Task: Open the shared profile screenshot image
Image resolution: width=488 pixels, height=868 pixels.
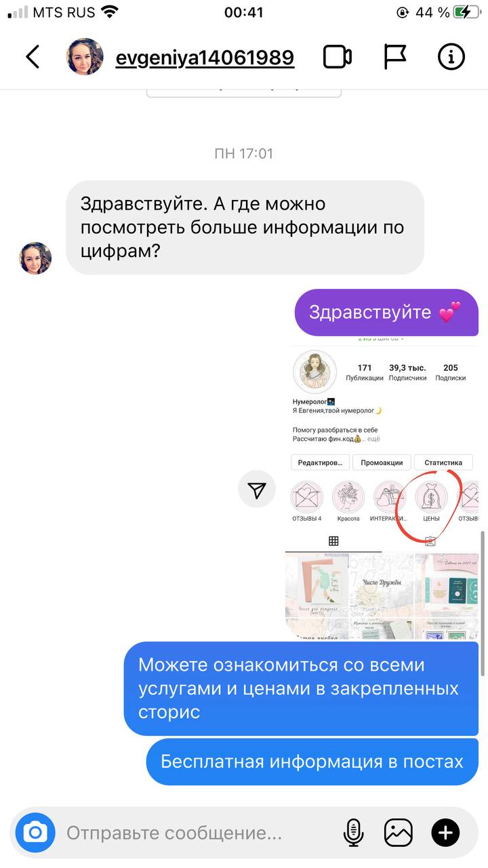Action: [382, 487]
